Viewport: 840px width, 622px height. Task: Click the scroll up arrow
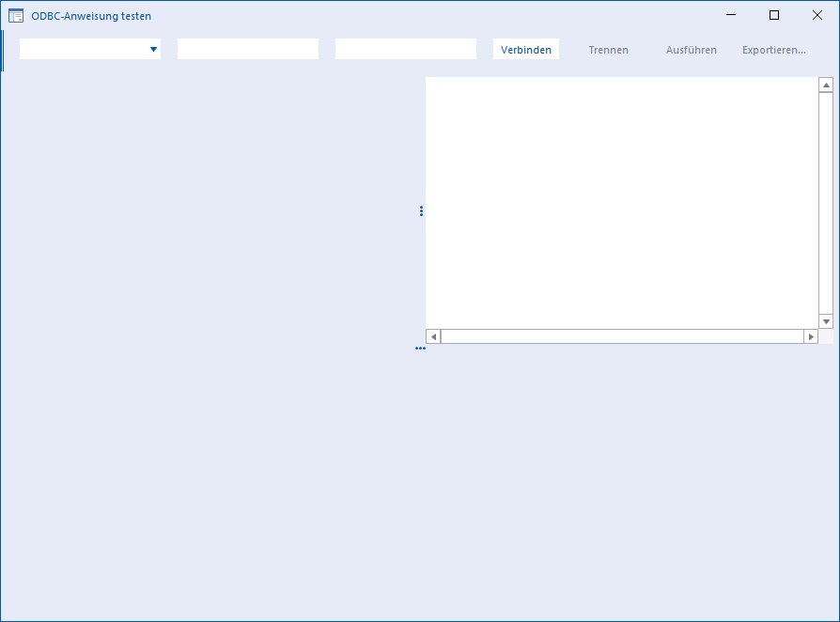click(826, 86)
